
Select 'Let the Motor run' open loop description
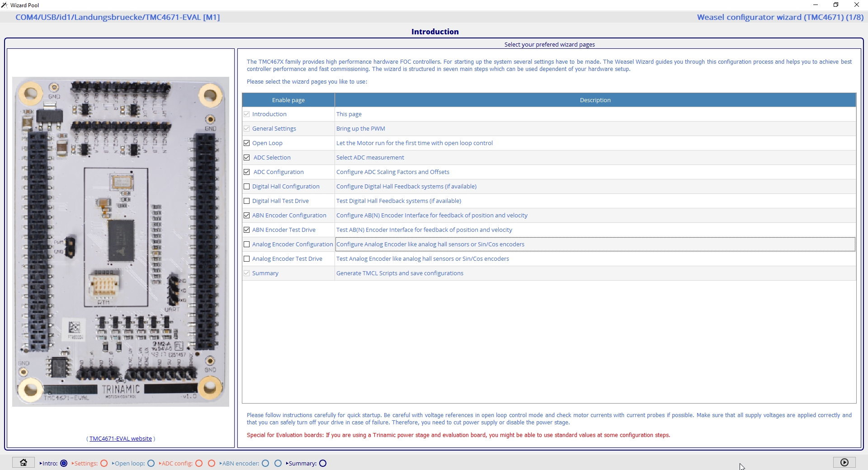595,143
